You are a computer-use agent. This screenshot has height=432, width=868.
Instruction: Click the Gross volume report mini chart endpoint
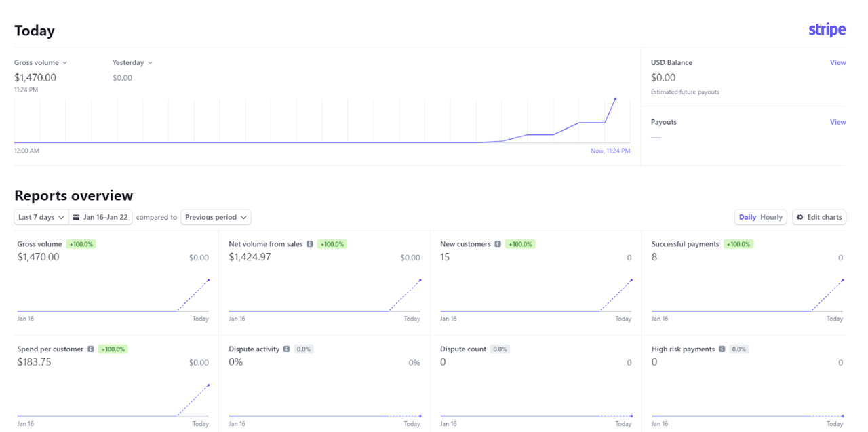click(x=208, y=280)
